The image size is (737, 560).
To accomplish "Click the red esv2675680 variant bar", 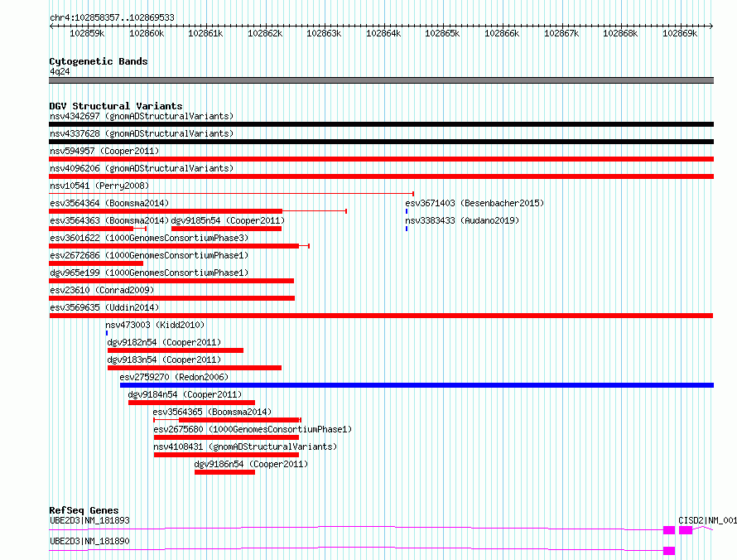I will (226, 437).
